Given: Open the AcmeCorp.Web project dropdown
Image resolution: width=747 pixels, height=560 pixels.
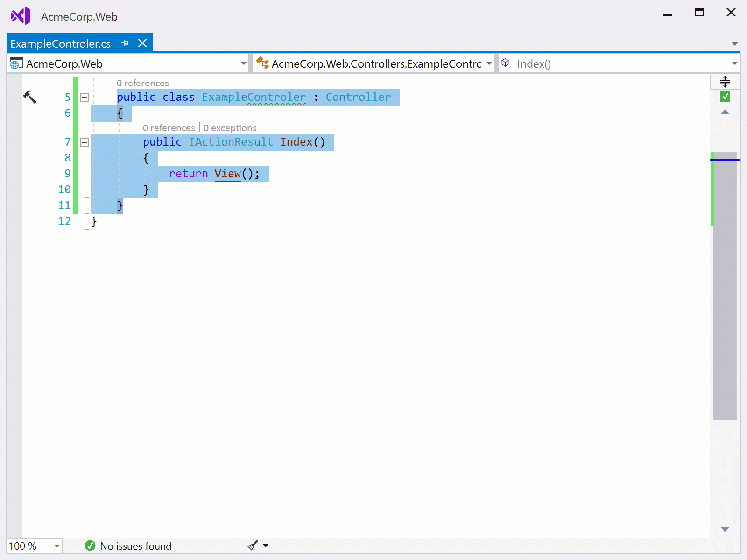Looking at the screenshot, I should (242, 63).
